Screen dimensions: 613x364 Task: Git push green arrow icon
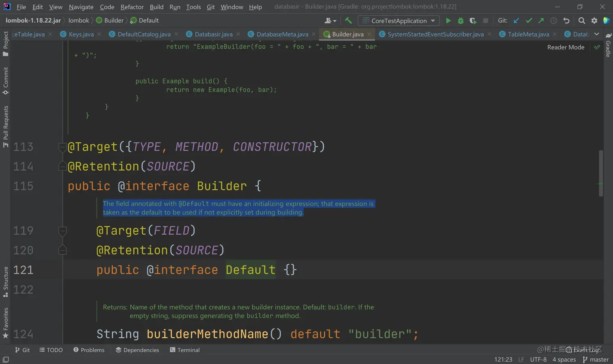(541, 21)
